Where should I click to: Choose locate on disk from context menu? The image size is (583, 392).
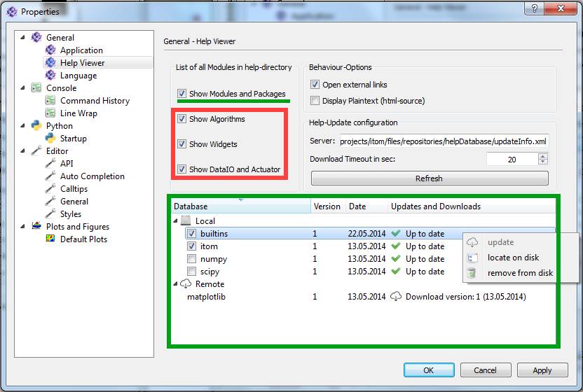[x=513, y=258]
